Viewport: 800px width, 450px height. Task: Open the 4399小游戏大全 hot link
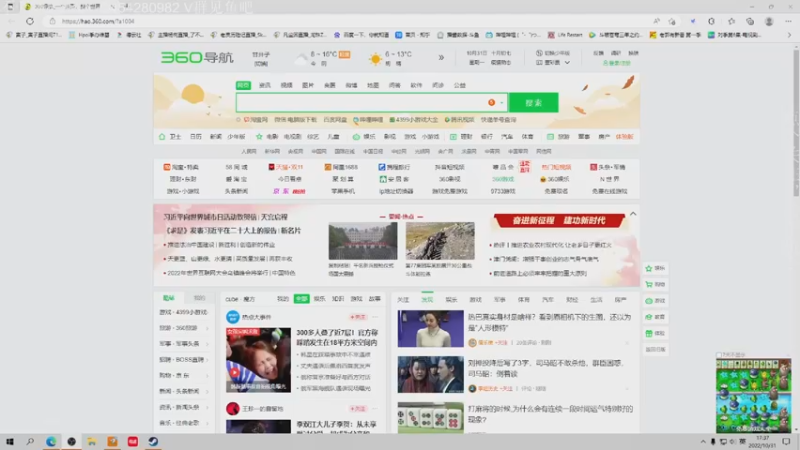pos(413,120)
